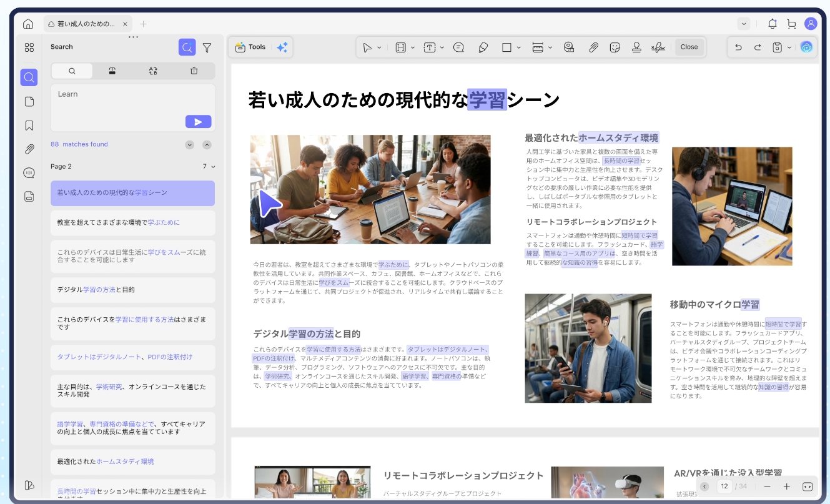Click the Close button in the toolbar
830x504 pixels.
tap(689, 47)
